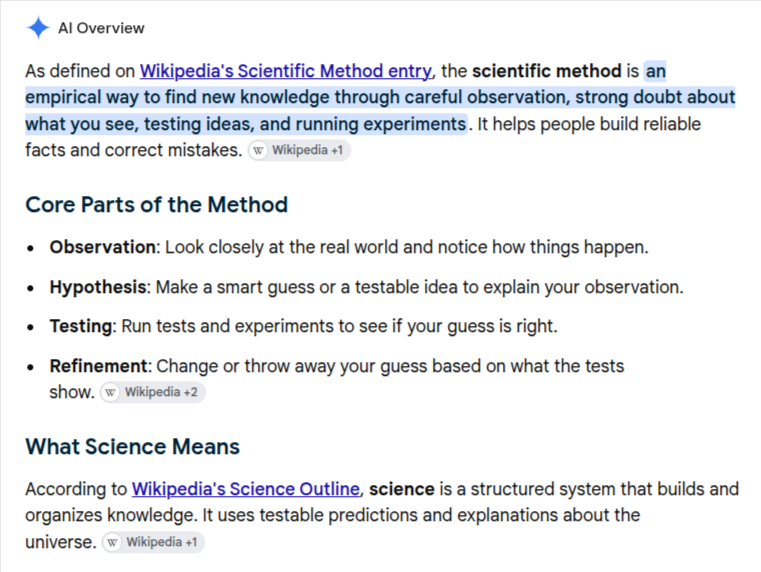The width and height of the screenshot is (761, 572).
Task: Click the W icon beside 'universe.' citation
Action: 112,542
